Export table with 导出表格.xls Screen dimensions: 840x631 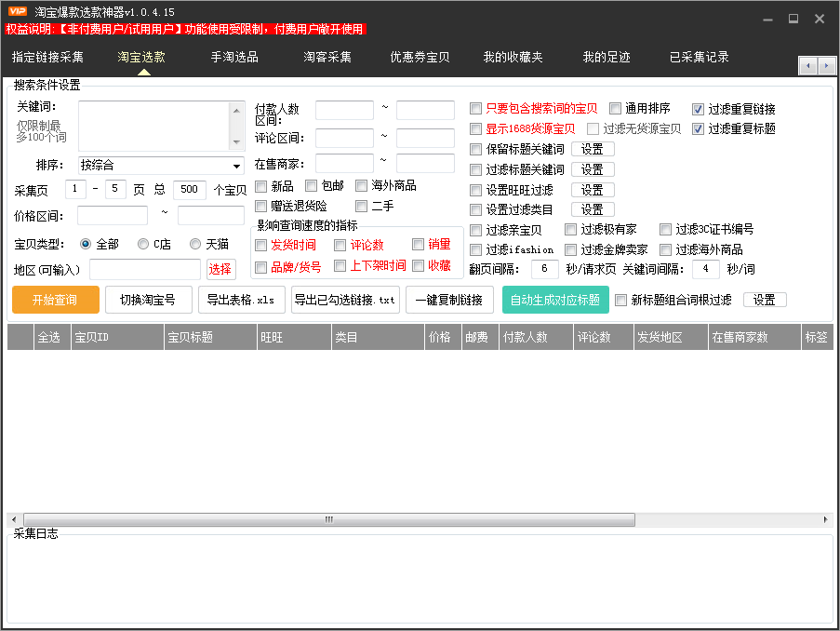[x=241, y=300]
